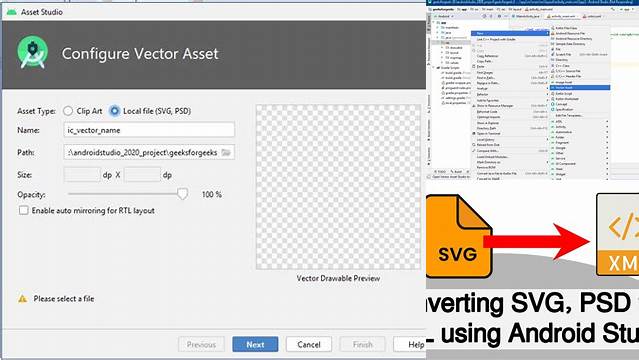Viewport: 639px width, 360px height.
Task: Click the Path text field
Action: click(149, 152)
